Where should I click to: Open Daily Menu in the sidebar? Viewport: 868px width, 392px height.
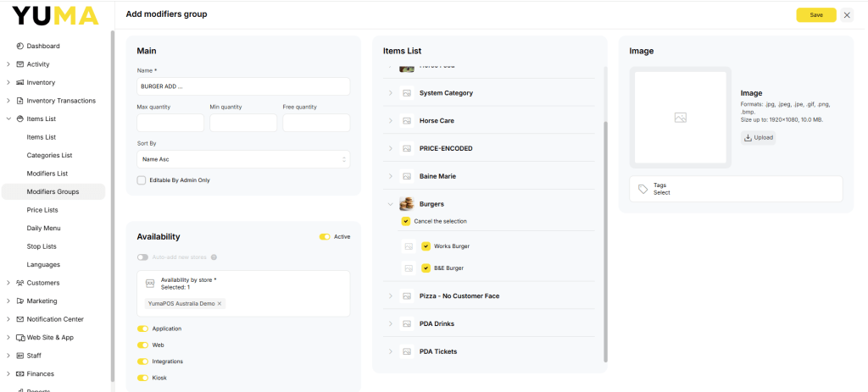(44, 229)
